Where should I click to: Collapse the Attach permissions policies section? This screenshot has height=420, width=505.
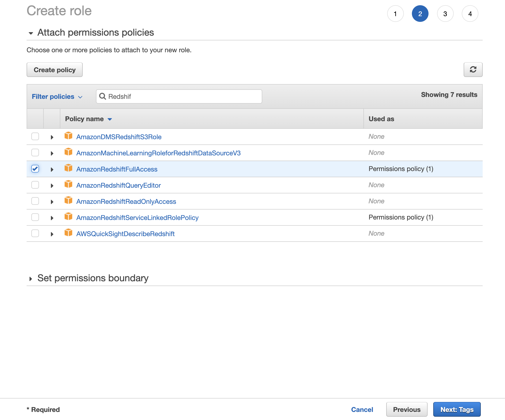click(31, 33)
